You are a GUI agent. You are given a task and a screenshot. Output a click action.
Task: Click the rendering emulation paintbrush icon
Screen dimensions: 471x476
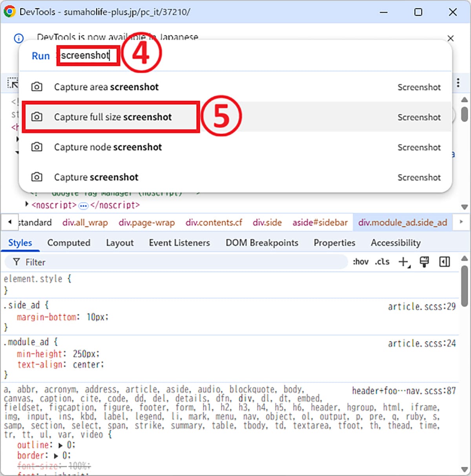click(424, 262)
